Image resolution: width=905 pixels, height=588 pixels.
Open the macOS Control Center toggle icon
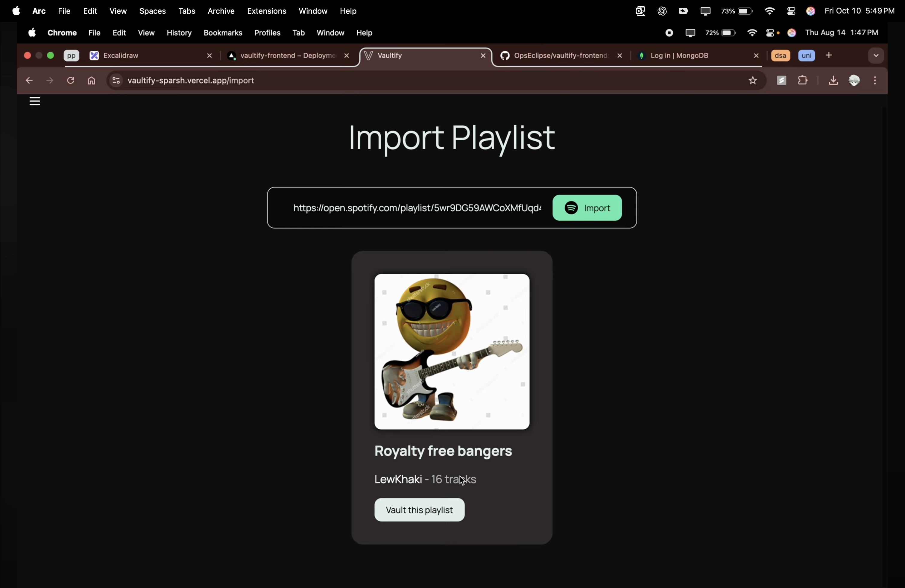pos(791,11)
